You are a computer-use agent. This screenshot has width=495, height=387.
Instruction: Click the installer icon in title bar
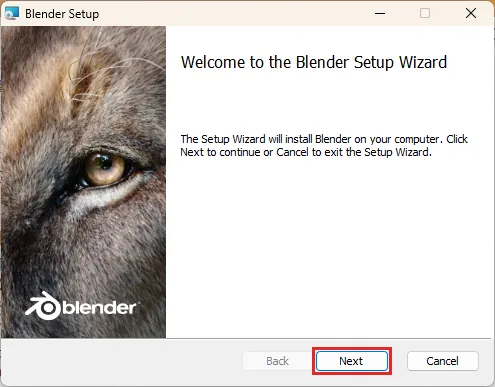[x=12, y=13]
